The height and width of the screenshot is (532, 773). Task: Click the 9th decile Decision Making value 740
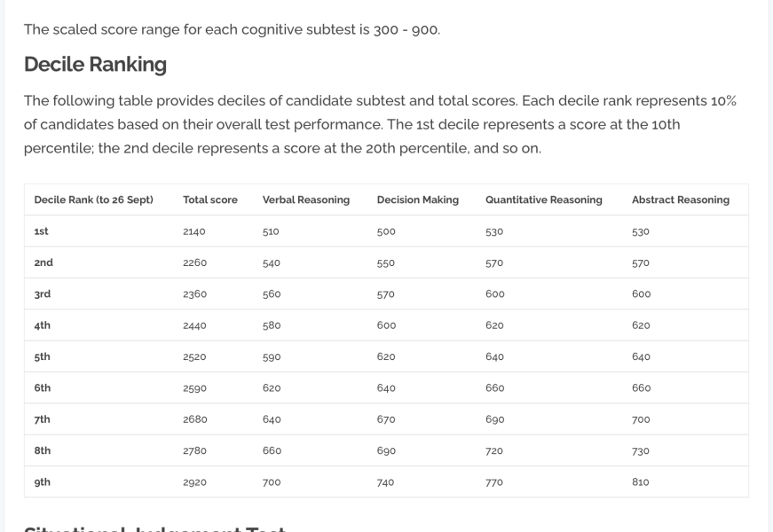click(386, 482)
